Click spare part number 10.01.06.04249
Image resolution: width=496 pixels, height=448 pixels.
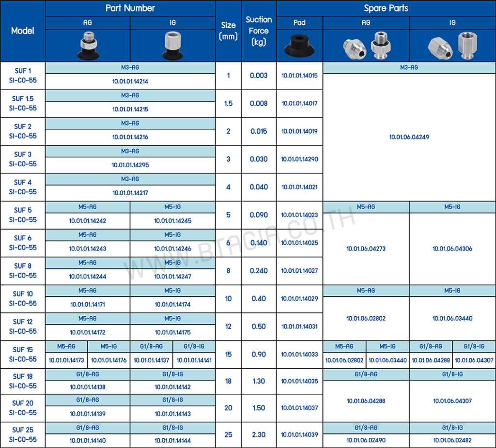point(409,137)
